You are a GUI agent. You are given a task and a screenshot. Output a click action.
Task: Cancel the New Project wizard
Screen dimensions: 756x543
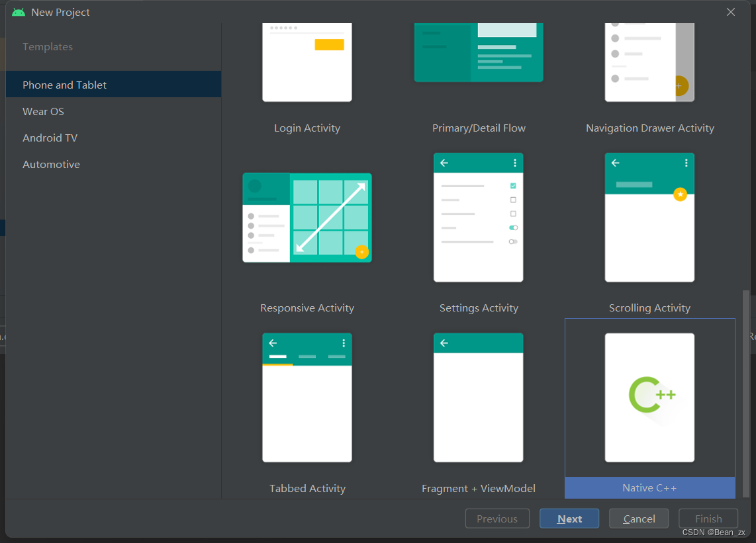pyautogui.click(x=639, y=519)
